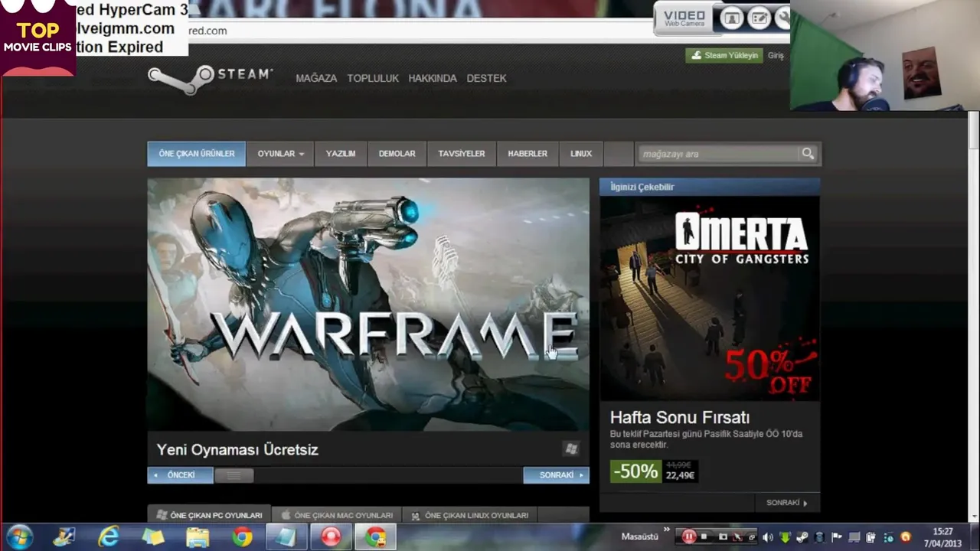Select the TAVSİYELER tab

point(462,154)
